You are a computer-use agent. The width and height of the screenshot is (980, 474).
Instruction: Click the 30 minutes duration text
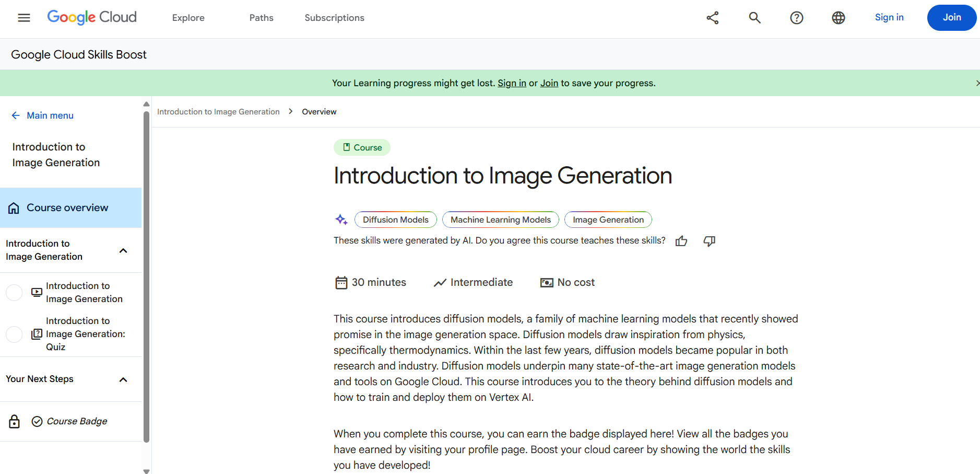[379, 282]
